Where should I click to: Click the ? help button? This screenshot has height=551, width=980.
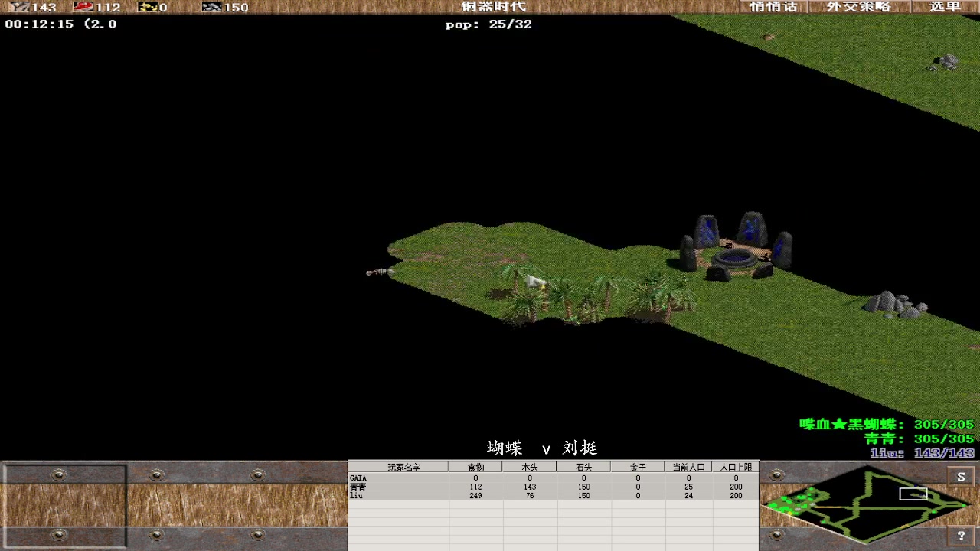point(962,536)
